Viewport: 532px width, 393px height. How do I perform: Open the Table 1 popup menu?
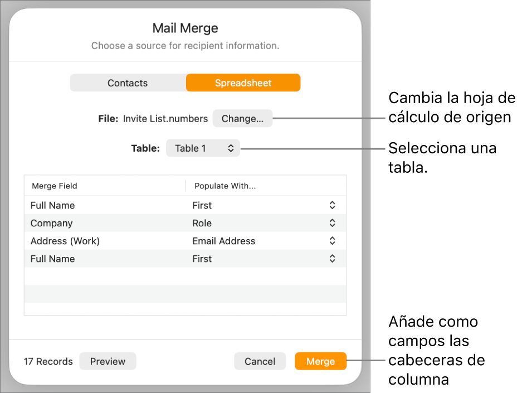pyautogui.click(x=202, y=148)
